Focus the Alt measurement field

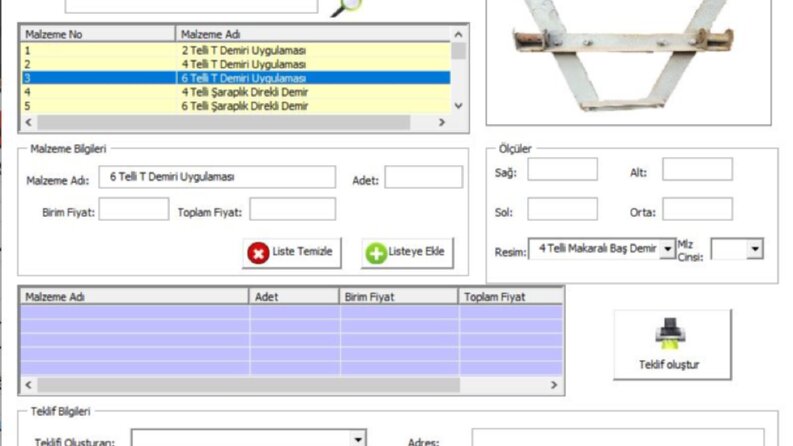click(697, 169)
